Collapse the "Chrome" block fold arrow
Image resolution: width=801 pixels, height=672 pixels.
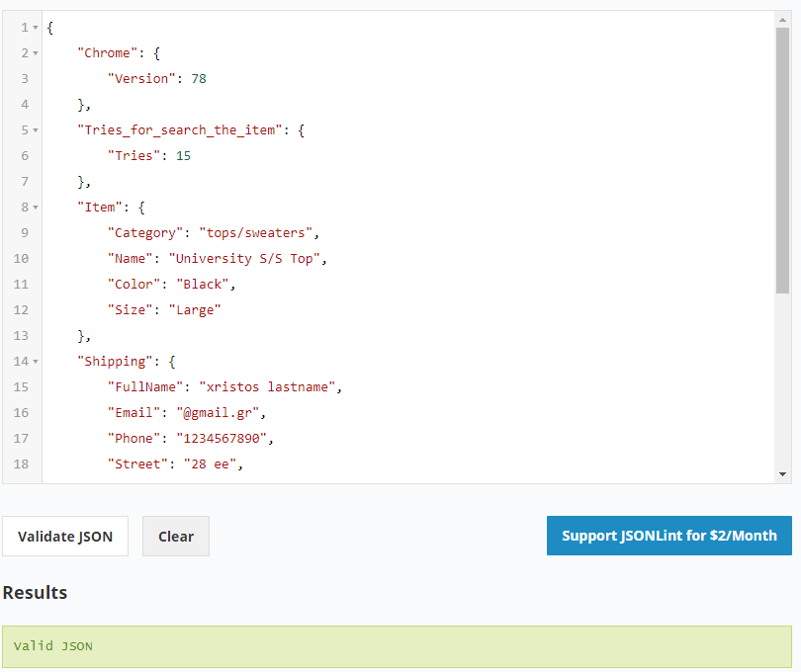(37, 53)
